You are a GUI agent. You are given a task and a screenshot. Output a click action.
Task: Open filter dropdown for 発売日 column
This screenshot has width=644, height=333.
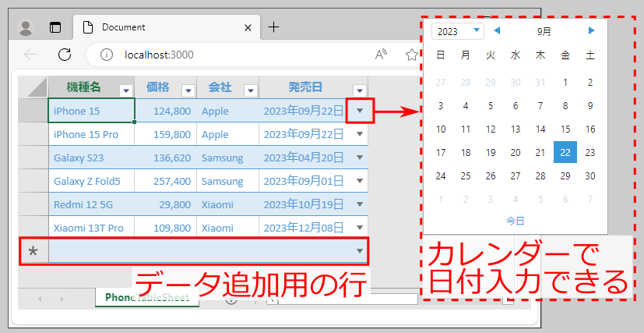click(x=359, y=90)
